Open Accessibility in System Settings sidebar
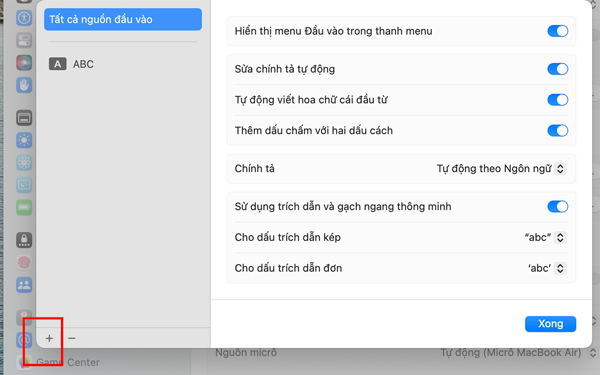600x375 pixels. click(x=24, y=18)
